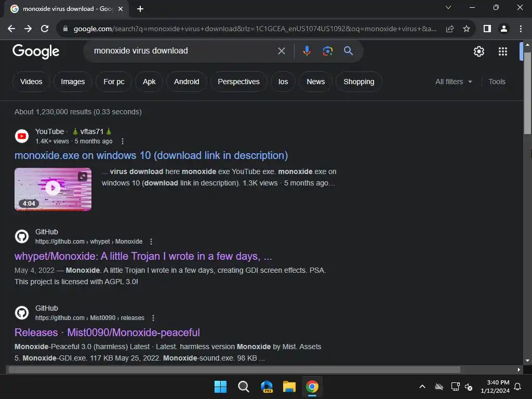
Task: Switch to Shopping results
Action: [x=358, y=82]
